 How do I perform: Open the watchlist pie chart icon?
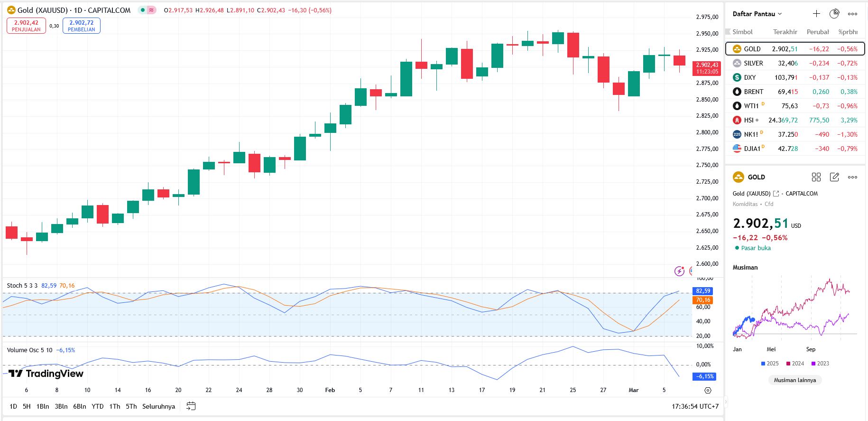(834, 14)
